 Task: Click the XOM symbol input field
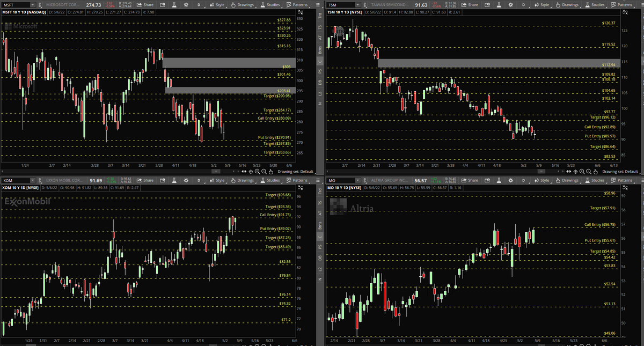click(x=16, y=180)
